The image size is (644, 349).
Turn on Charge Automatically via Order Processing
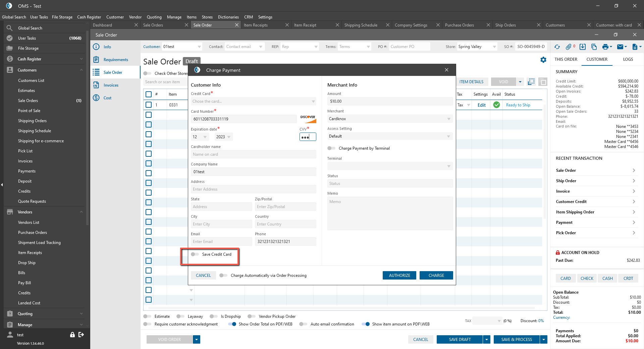223,276
